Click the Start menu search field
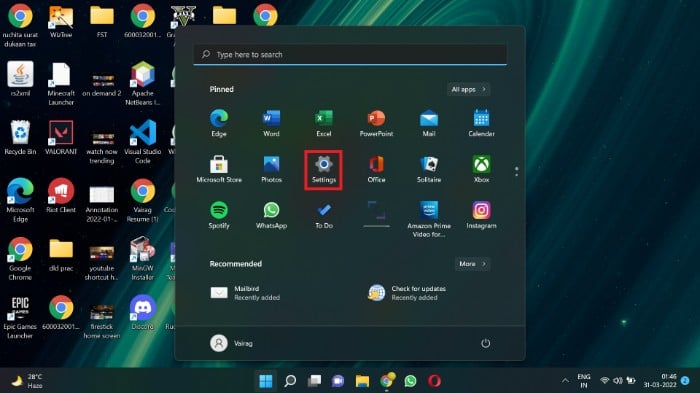The height and width of the screenshot is (393, 700). (350, 54)
